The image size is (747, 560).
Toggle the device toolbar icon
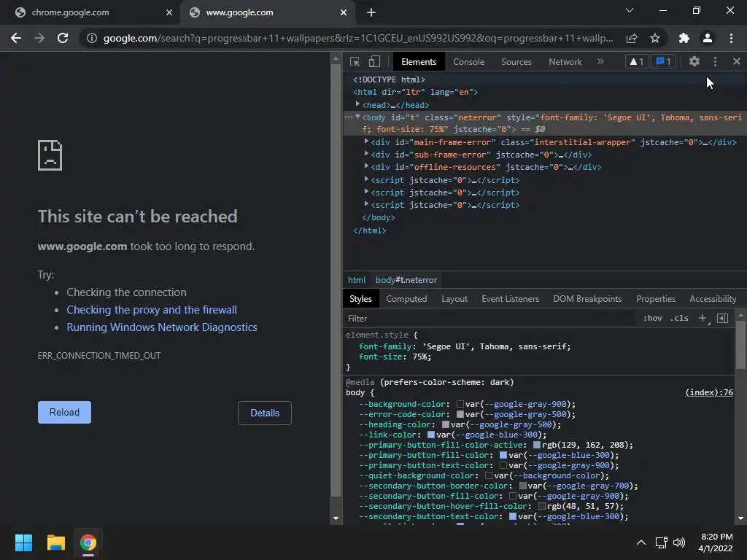click(374, 61)
